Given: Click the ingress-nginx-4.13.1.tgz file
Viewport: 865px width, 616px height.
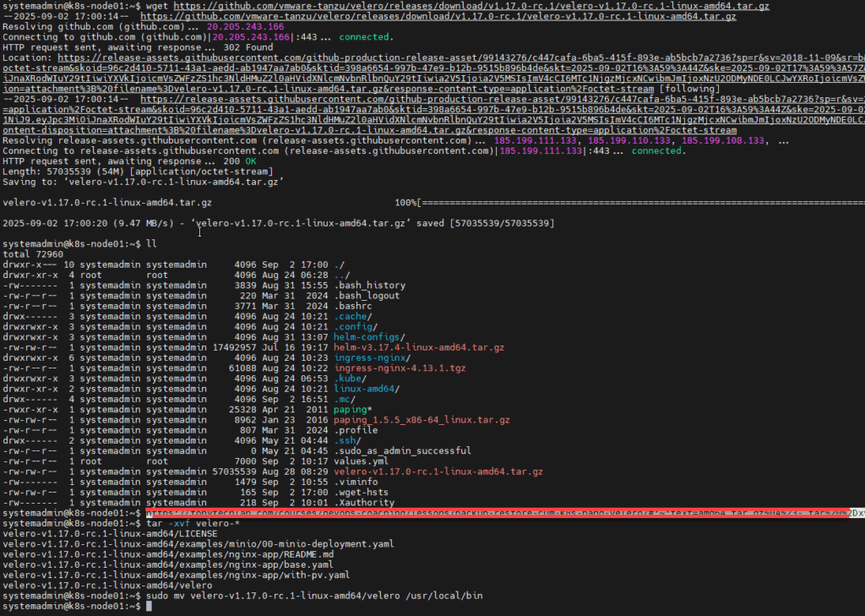Looking at the screenshot, I should point(400,369).
